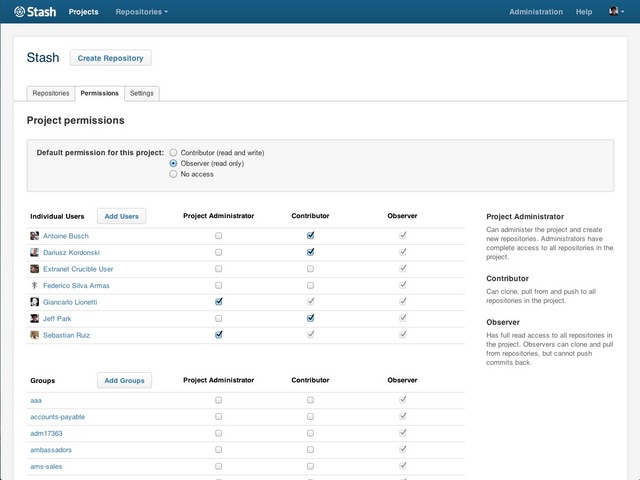Uncheck Project Administrator for Sebastian Ruiz

point(219,335)
